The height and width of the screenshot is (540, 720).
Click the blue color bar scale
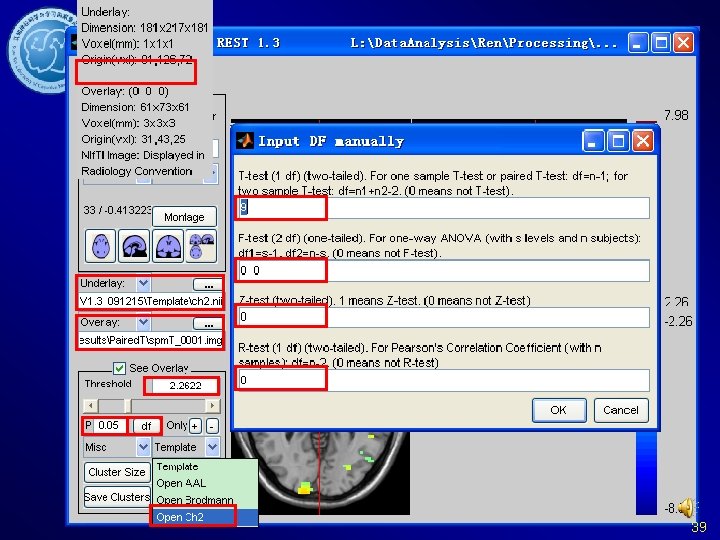(x=646, y=473)
